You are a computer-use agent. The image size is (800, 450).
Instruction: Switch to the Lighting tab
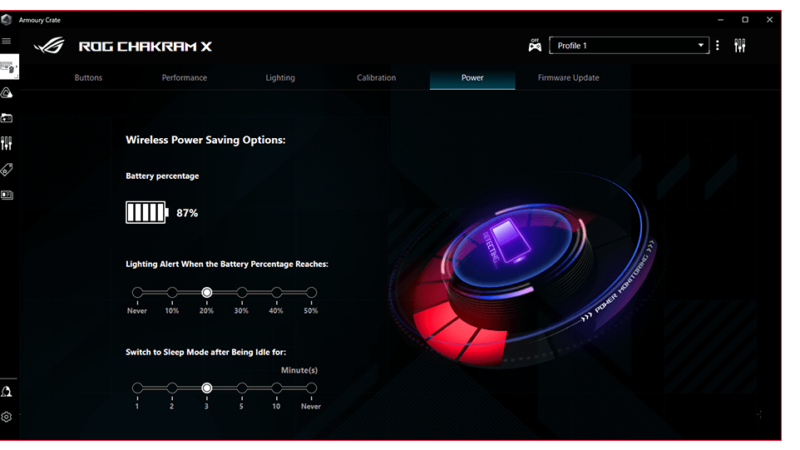(280, 78)
